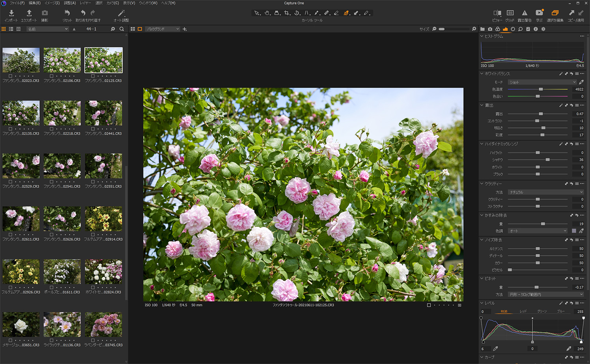The height and width of the screenshot is (364, 590).
Task: Select the white rose メサージュ 03651.CR3 thumbnail
Action: tap(21, 325)
